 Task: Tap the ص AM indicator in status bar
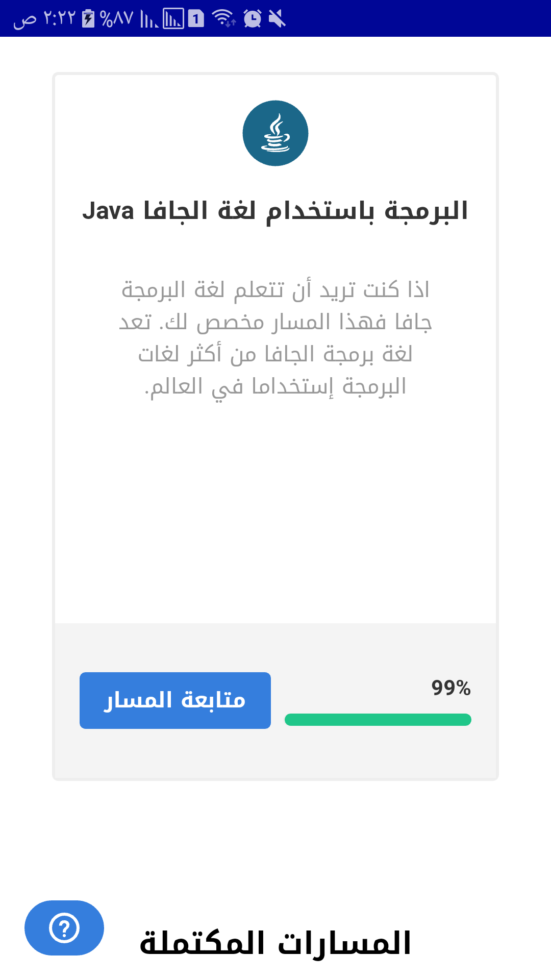click(x=24, y=20)
